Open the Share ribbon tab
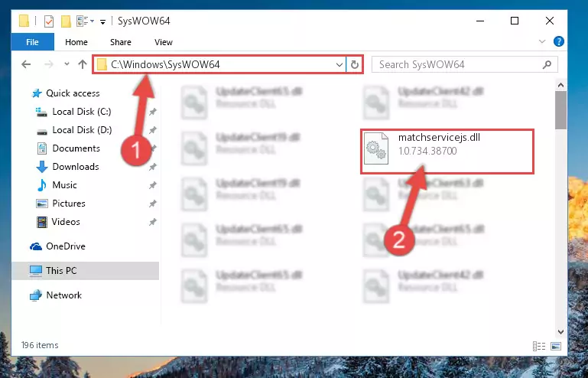The height and width of the screenshot is (378, 588). [x=120, y=42]
